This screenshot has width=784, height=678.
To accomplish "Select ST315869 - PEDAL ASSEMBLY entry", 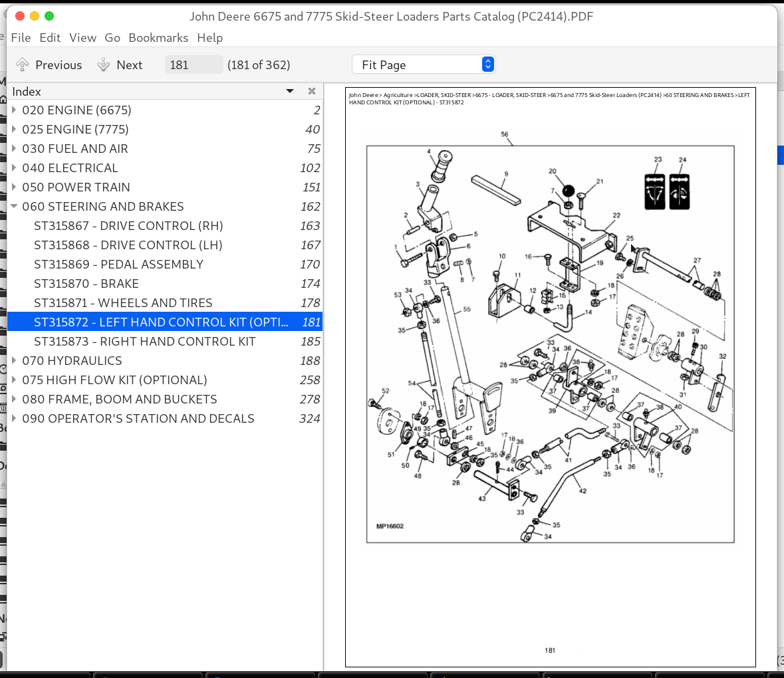I will pyautogui.click(x=165, y=265).
